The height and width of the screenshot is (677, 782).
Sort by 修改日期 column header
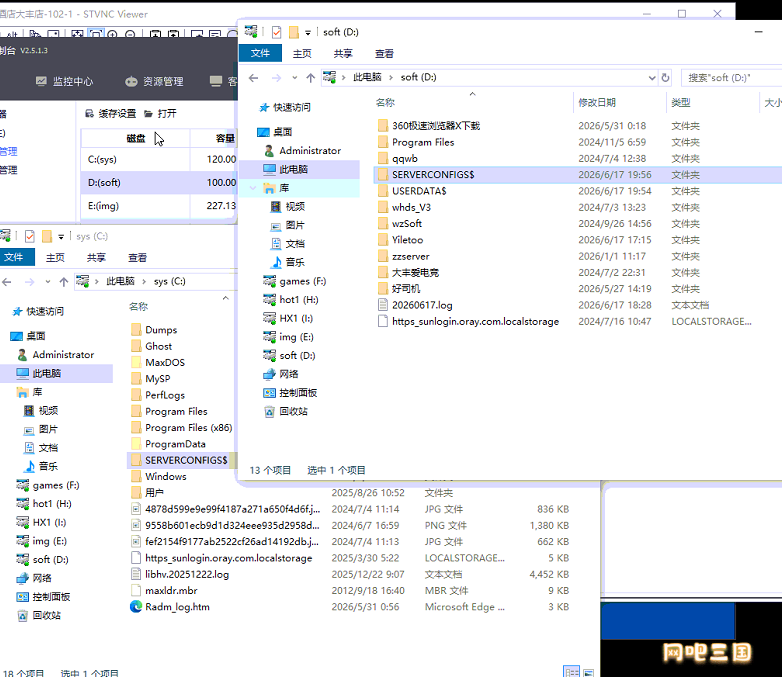tap(597, 103)
